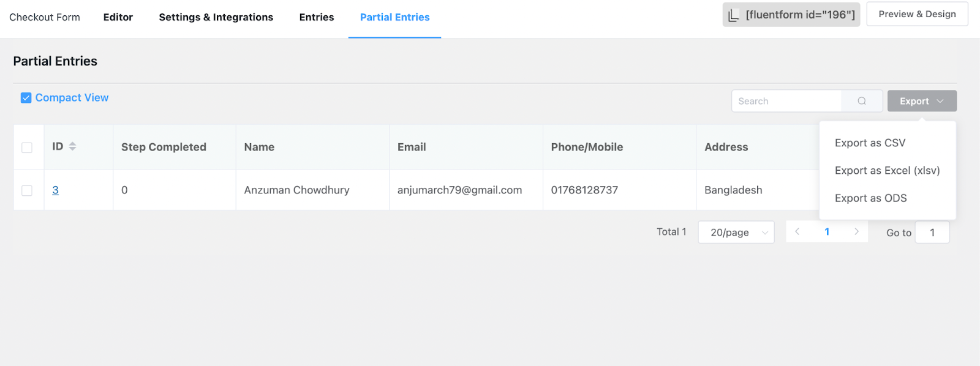Open the Editor tab
The width and height of the screenshot is (980, 366).
click(118, 17)
